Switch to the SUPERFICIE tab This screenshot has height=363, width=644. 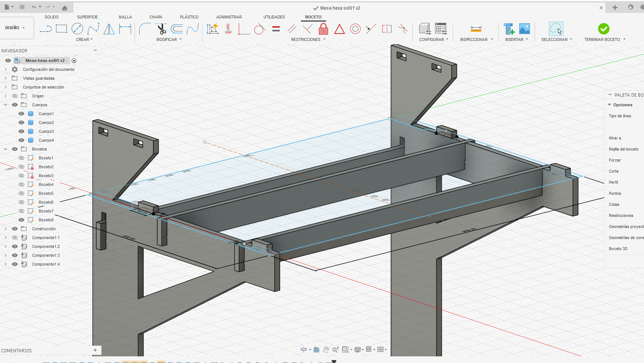(x=87, y=17)
